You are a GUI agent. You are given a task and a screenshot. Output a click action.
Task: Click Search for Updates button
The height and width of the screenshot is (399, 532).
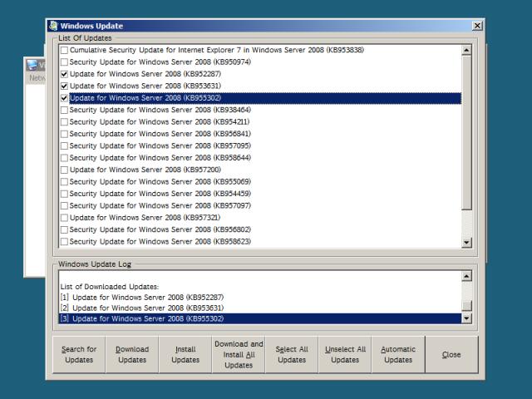point(79,355)
